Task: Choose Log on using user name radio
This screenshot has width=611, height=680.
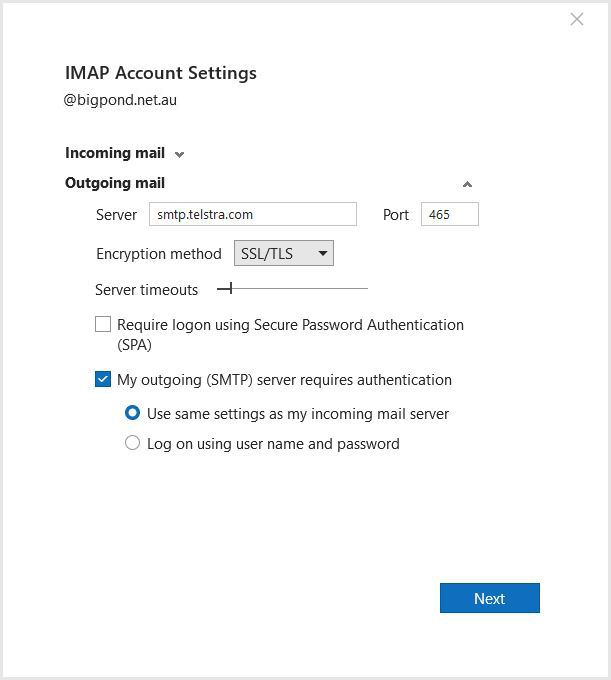Action: coord(132,443)
